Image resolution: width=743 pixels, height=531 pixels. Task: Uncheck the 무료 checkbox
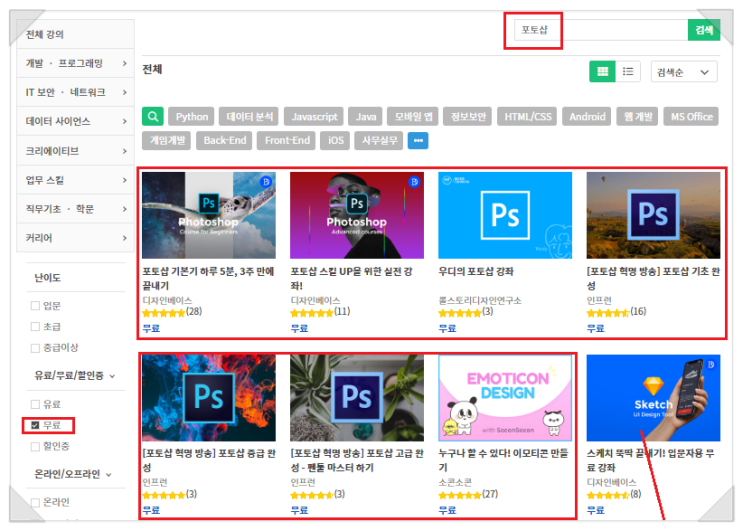click(x=35, y=425)
